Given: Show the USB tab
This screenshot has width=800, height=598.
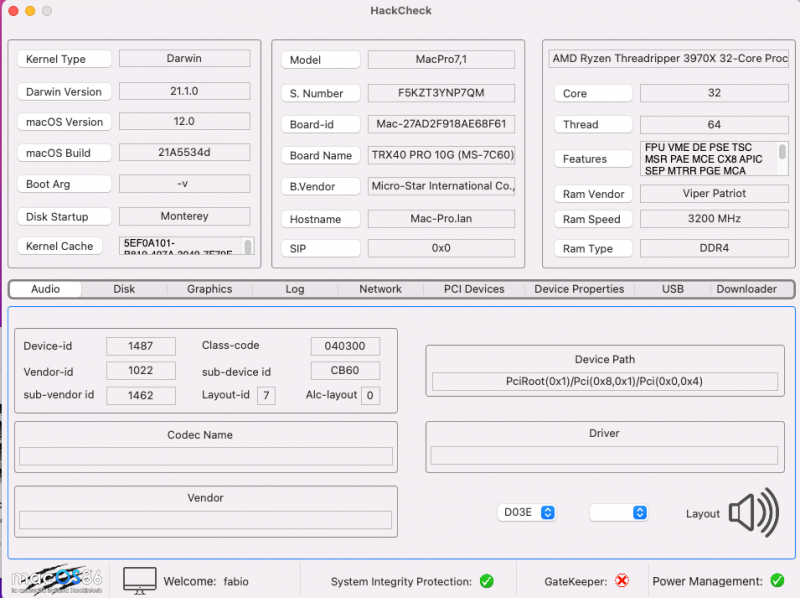Looking at the screenshot, I should click(x=673, y=289).
